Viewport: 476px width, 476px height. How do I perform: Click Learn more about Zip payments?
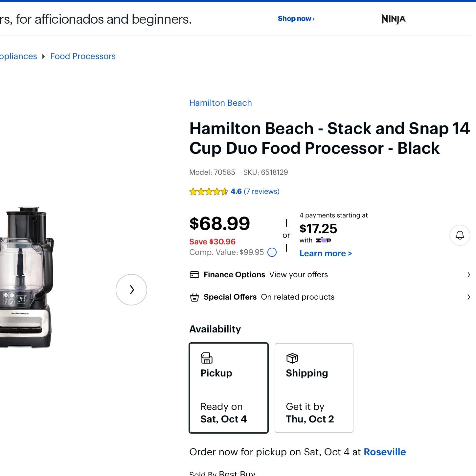[326, 253]
